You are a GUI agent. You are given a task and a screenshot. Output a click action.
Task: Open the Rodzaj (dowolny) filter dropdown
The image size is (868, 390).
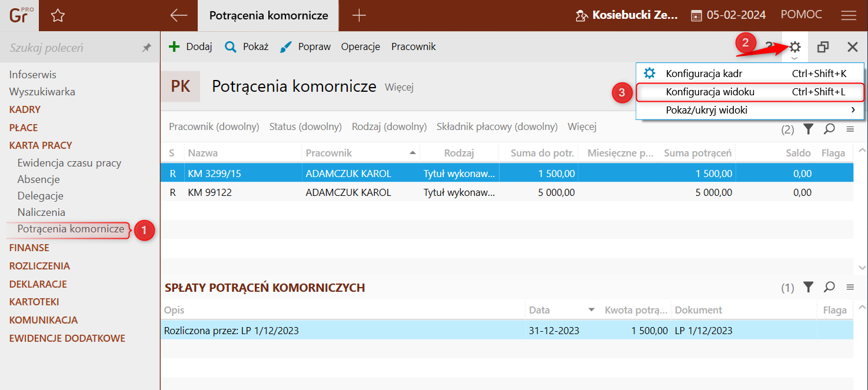point(389,126)
